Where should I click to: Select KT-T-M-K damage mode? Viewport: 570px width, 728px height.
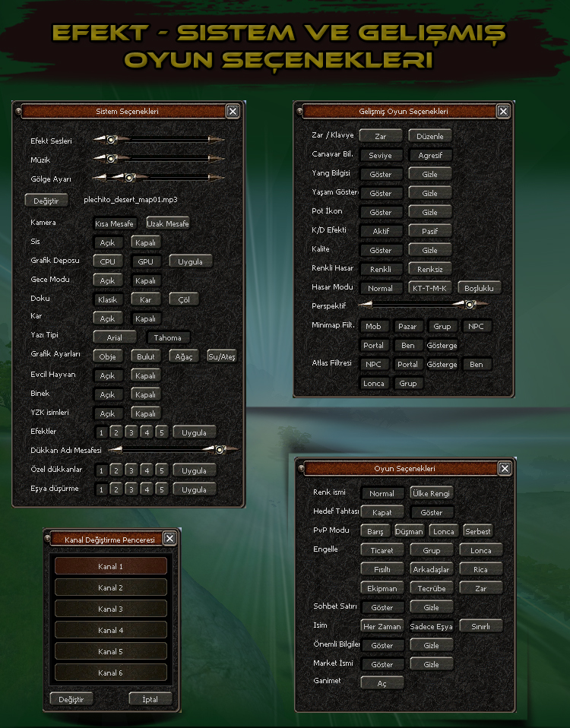click(429, 288)
